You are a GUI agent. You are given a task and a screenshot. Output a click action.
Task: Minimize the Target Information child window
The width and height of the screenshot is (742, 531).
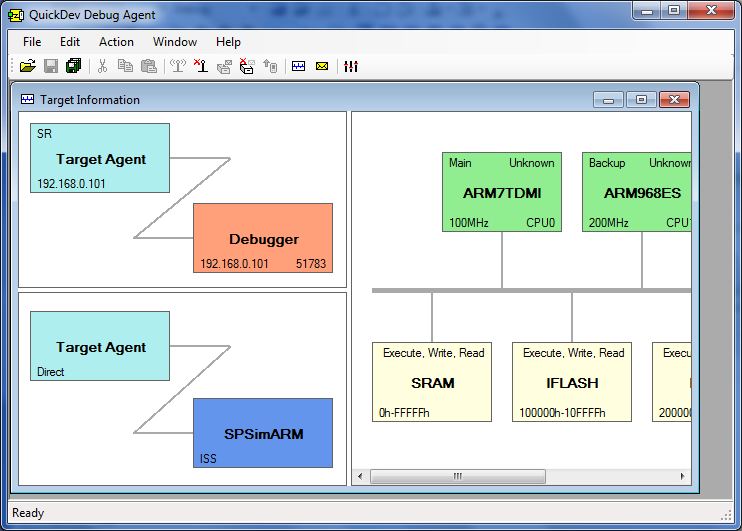[x=609, y=100]
